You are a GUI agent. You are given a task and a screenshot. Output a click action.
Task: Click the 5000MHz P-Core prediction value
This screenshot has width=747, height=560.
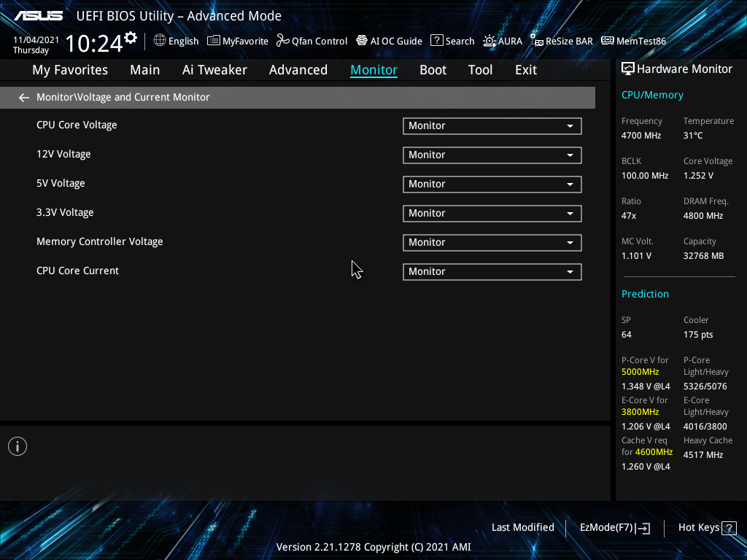pos(640,372)
